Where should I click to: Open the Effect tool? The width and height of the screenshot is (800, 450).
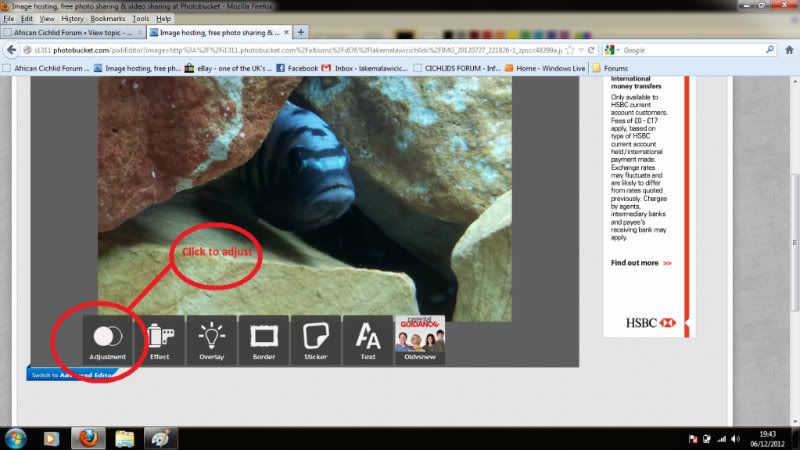(160, 340)
